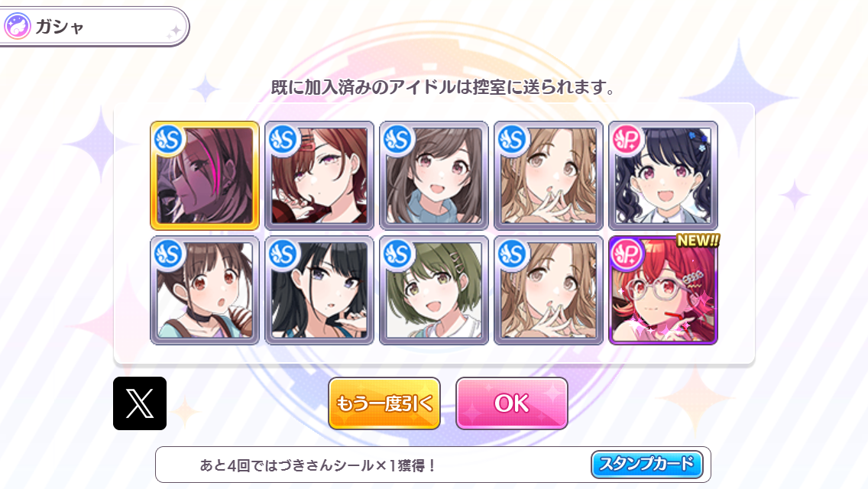Viewport: 868px width, 489px height.
Task: Select the gold-framed dark idol card
Action: click(x=205, y=176)
